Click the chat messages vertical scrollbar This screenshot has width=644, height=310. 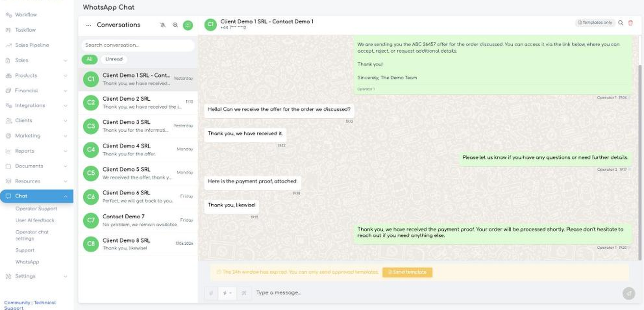(640, 162)
